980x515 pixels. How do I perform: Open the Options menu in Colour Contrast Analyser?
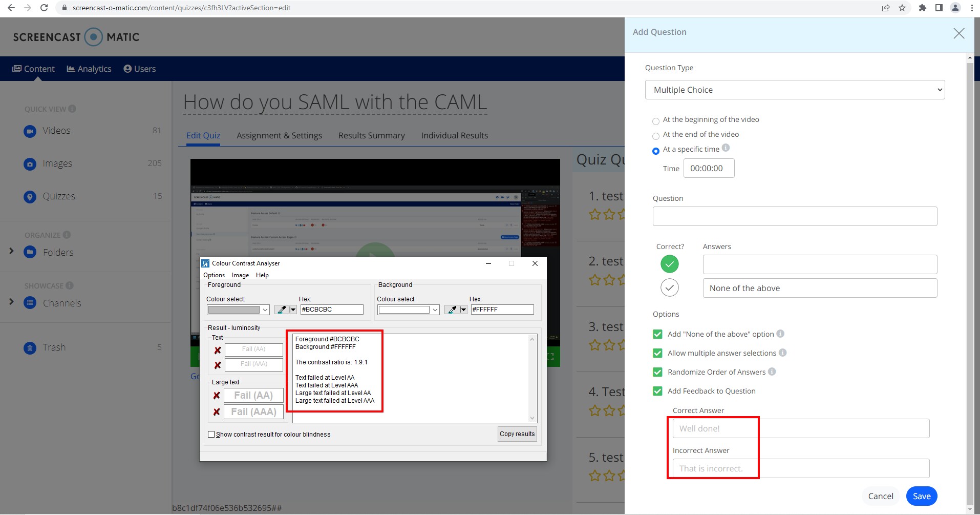214,275
